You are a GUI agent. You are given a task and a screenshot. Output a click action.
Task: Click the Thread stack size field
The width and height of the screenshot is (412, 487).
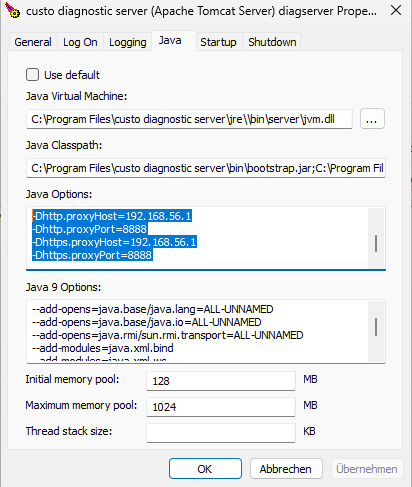221,433
